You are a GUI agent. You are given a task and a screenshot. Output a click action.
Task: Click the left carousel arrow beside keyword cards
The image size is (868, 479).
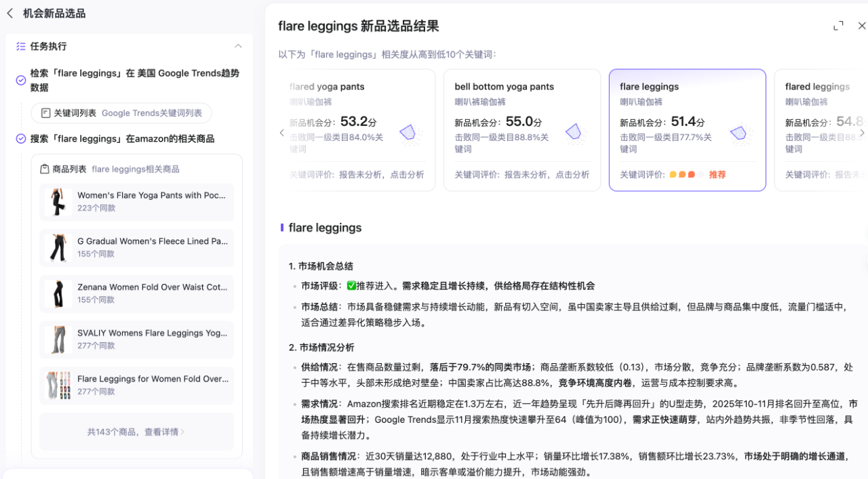point(281,133)
